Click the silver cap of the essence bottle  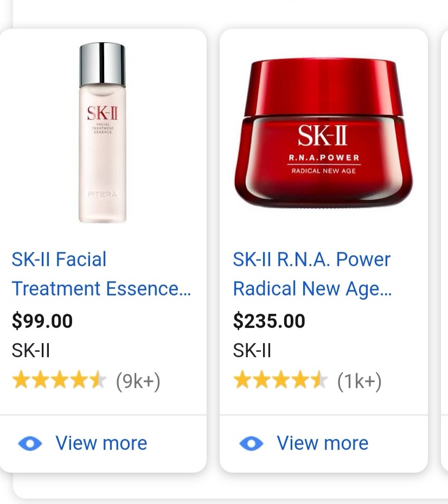(x=102, y=64)
